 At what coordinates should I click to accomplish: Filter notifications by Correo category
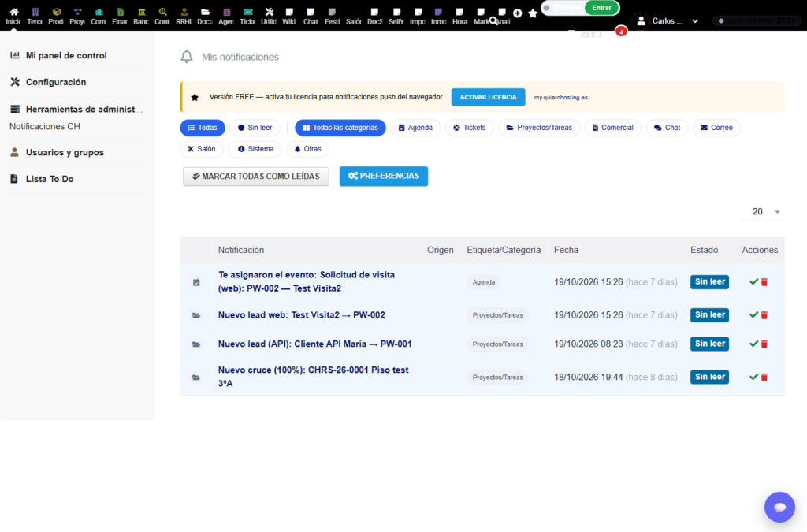(x=717, y=128)
